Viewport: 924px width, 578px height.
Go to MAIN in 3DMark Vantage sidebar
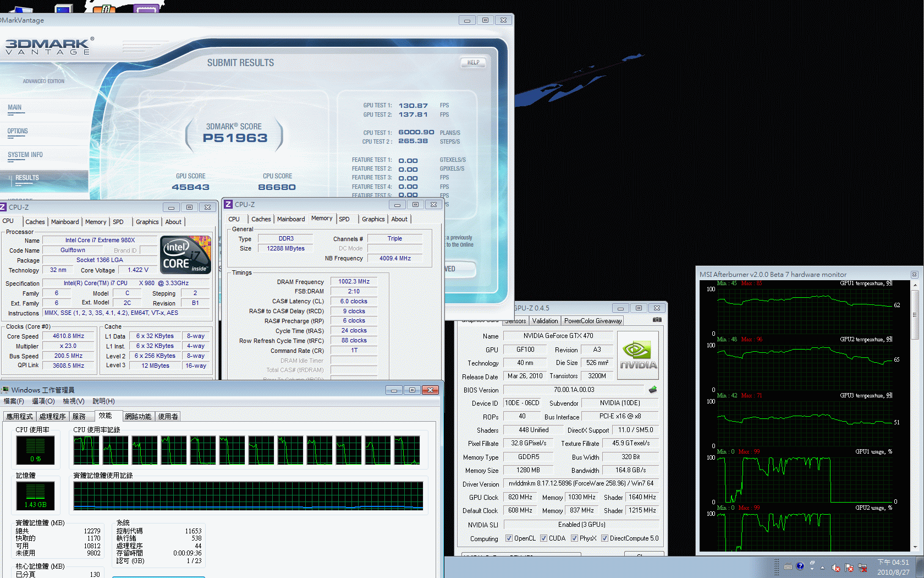(15, 108)
